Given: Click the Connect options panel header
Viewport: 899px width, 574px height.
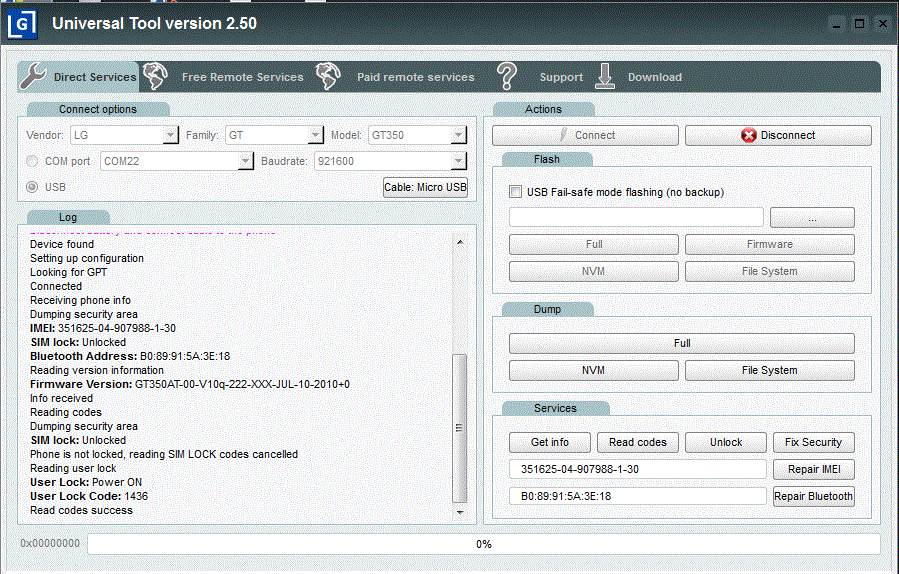Looking at the screenshot, I should 98,109.
